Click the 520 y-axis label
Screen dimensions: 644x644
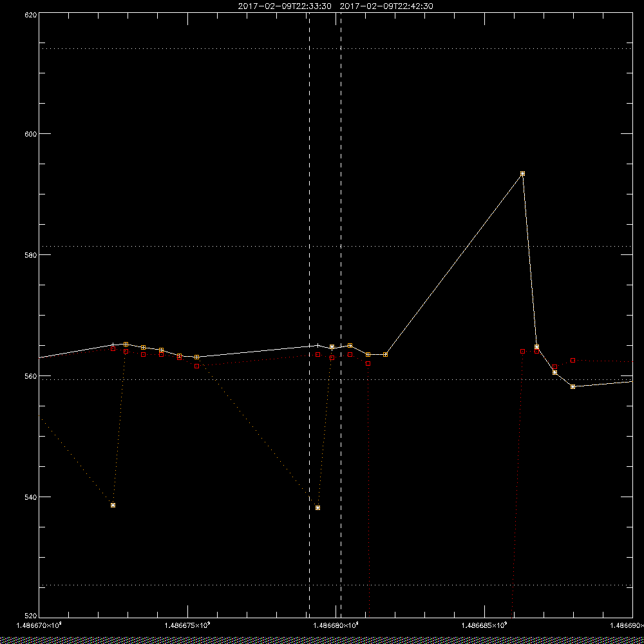coord(31,616)
